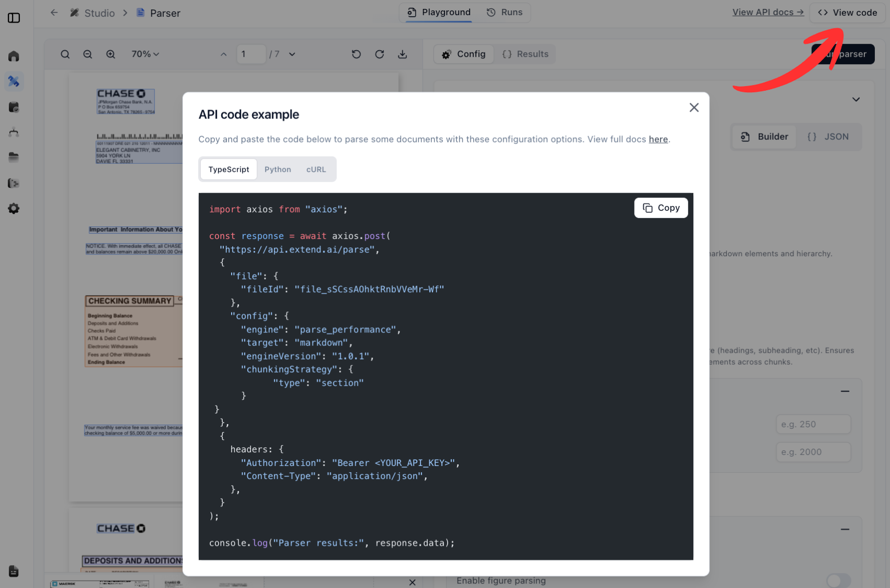The height and width of the screenshot is (588, 890).
Task: Zoom into the document preview
Action: [x=111, y=54]
